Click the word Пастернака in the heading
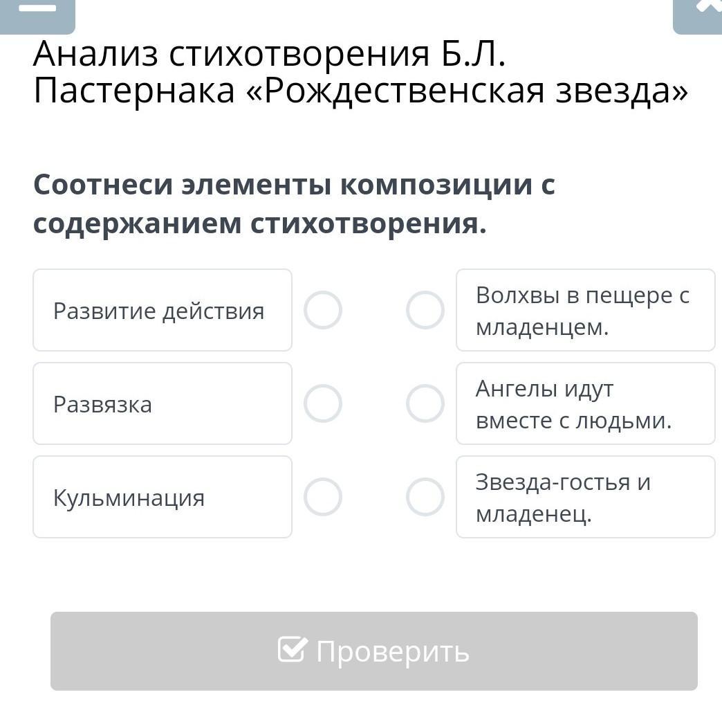The image size is (722, 728). [x=134, y=91]
